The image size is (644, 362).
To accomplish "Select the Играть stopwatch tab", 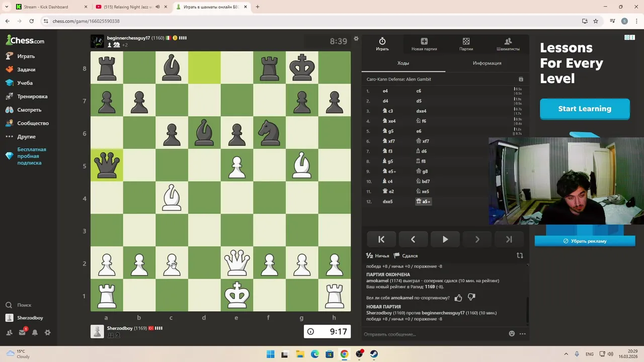I will click(382, 44).
